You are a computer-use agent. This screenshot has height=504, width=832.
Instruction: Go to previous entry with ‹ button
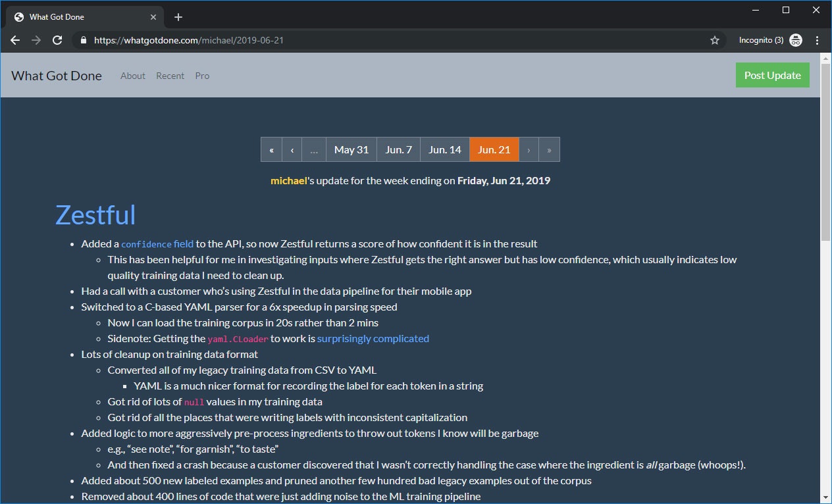[x=292, y=149]
